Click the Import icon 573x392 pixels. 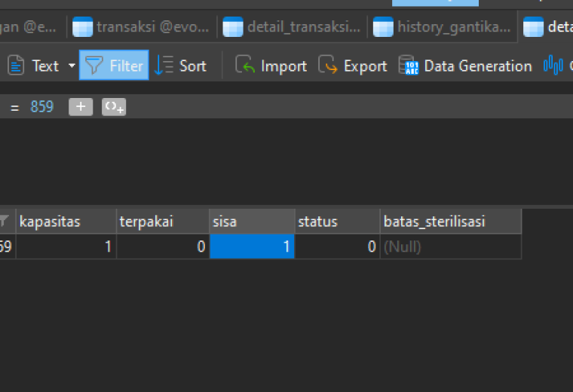pyautogui.click(x=245, y=65)
